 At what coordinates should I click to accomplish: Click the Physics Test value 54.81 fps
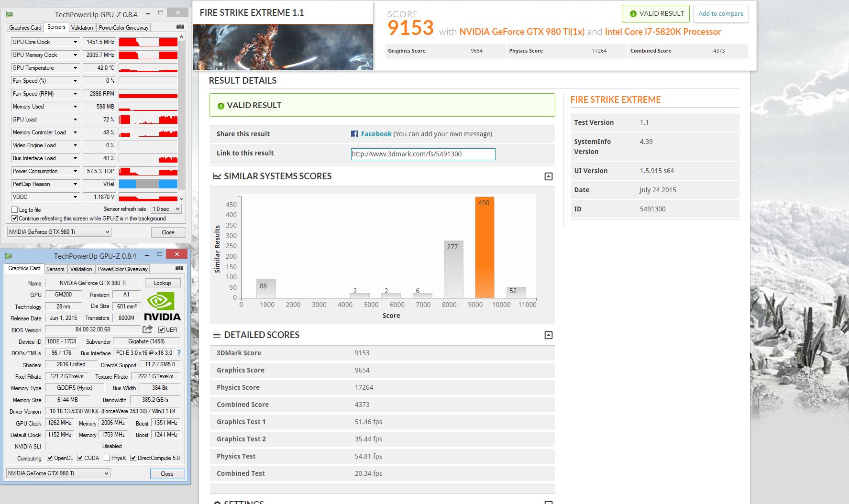click(x=368, y=456)
